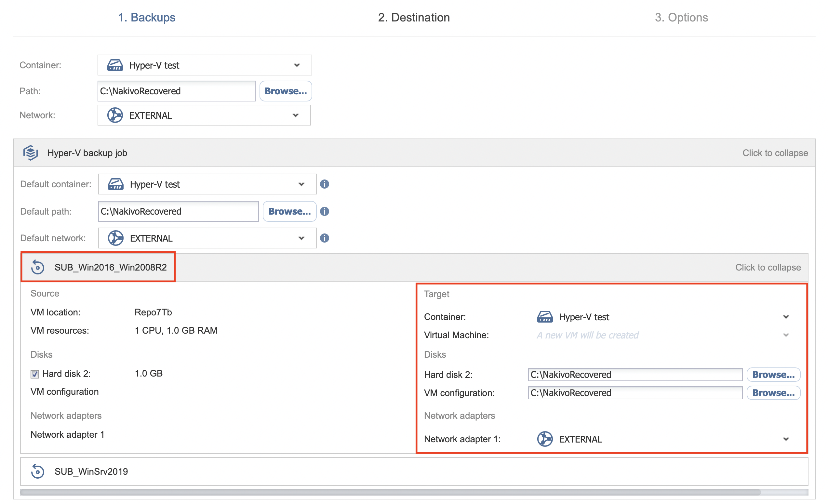Click Browse for VM configuration target

click(773, 393)
